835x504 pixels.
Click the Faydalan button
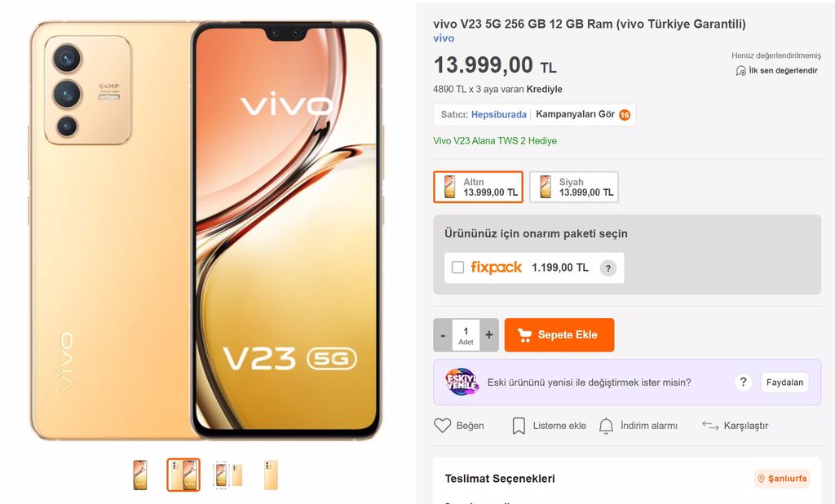[784, 382]
